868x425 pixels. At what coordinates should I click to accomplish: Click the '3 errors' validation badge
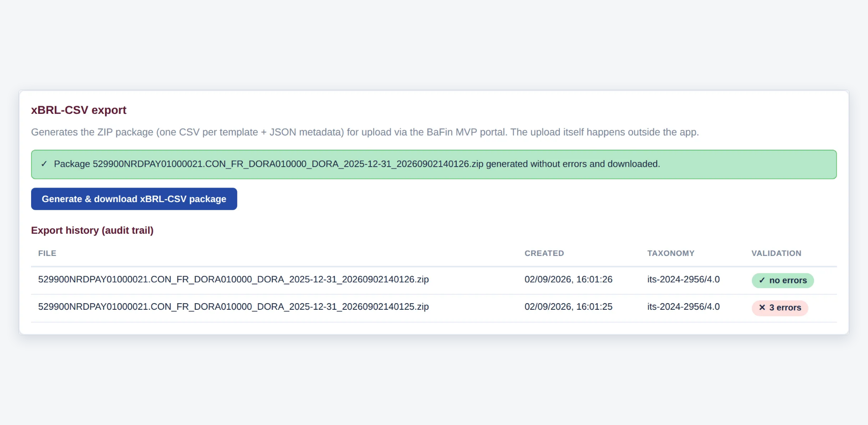(x=780, y=308)
